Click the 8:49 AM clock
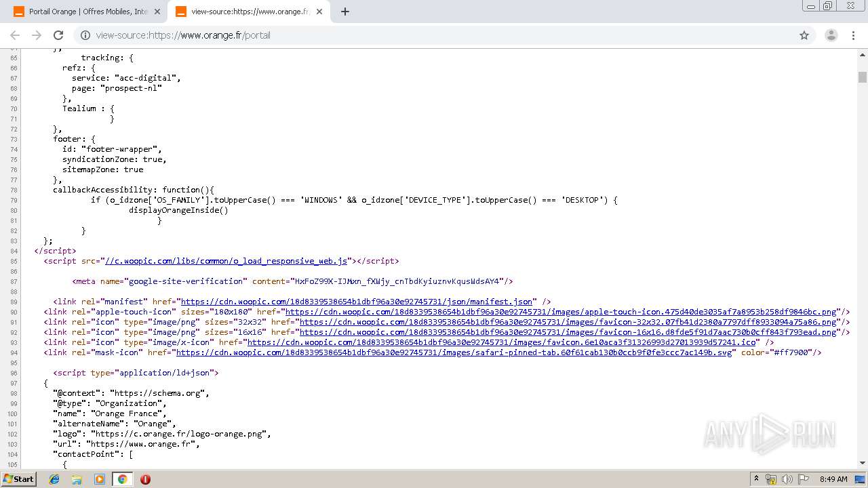The image size is (868, 488). coord(833,479)
